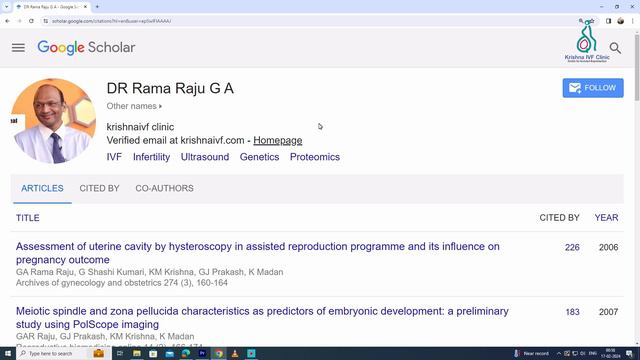The height and width of the screenshot is (360, 640).
Task: Click the CITED BY column header
Action: [x=559, y=218]
